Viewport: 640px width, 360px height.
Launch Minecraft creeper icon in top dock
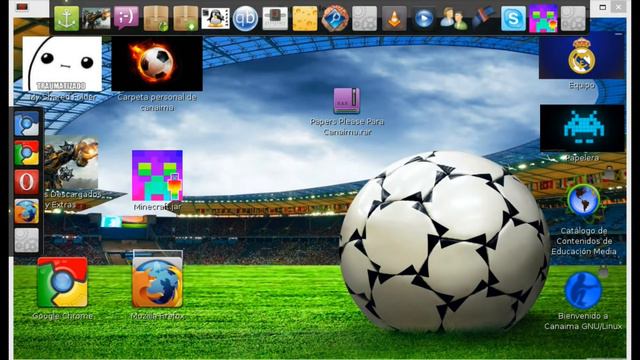click(x=543, y=19)
